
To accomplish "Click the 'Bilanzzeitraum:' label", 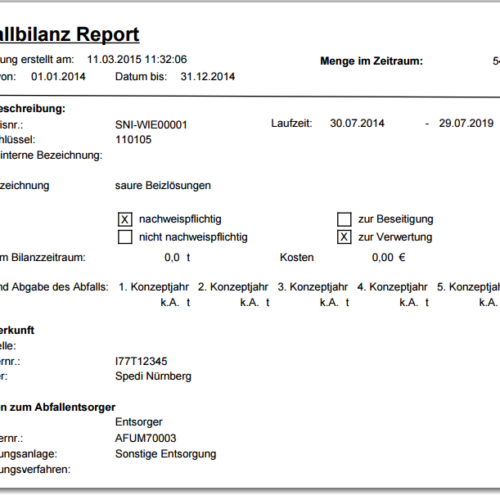I will pyautogui.click(x=48, y=257).
